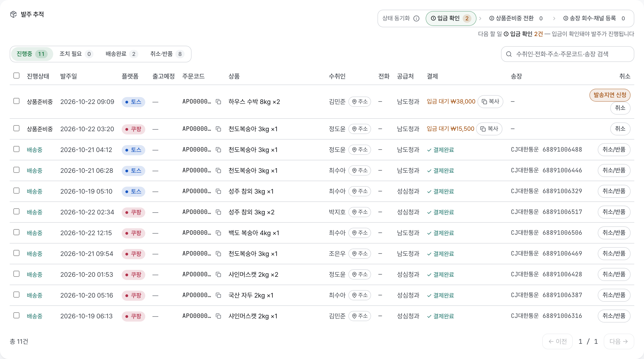
Task: Click the search magnifier icon
Action: click(509, 54)
